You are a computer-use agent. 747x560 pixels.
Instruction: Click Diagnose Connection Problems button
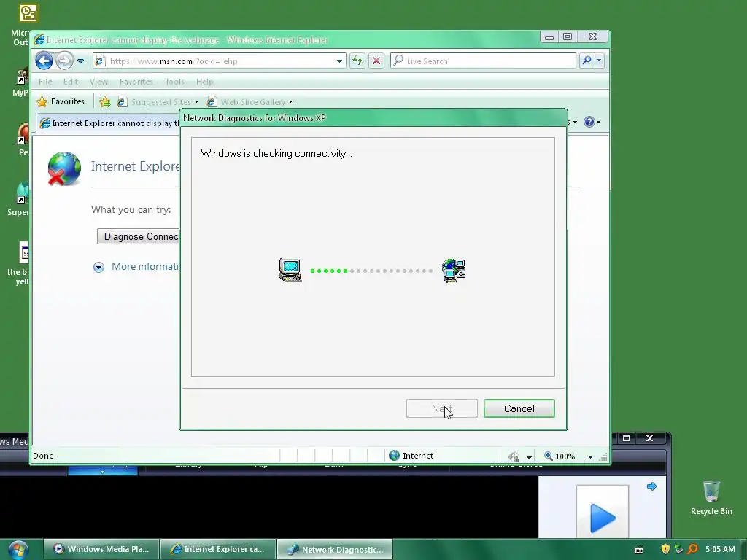click(x=138, y=237)
